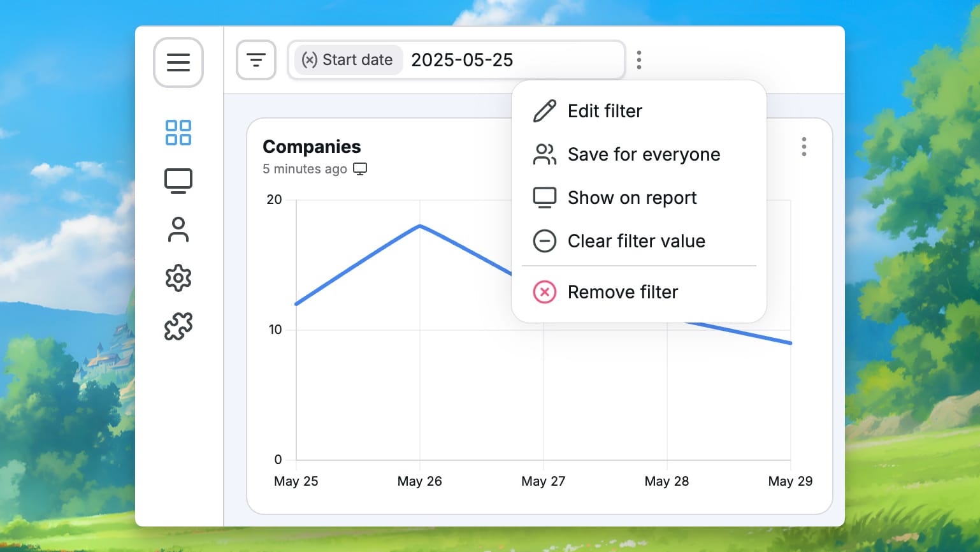
Task: Click the Start date variable label
Action: point(348,60)
